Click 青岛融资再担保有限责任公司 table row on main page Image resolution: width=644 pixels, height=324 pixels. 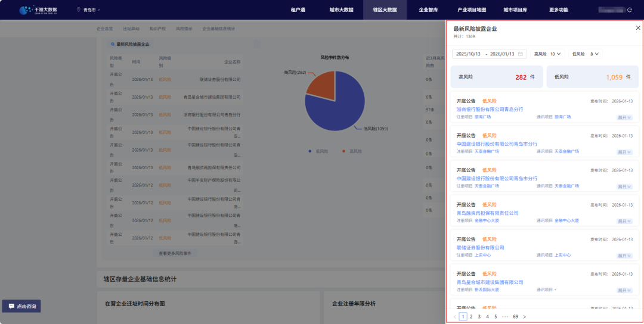(x=174, y=167)
